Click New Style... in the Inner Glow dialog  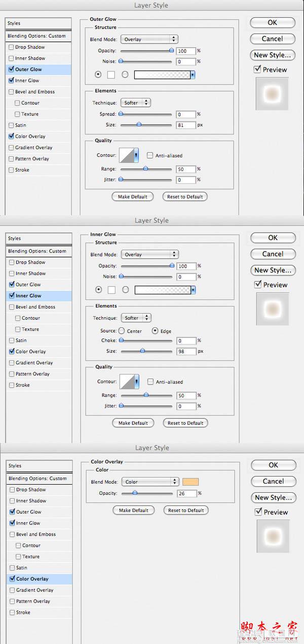pyautogui.click(x=273, y=270)
